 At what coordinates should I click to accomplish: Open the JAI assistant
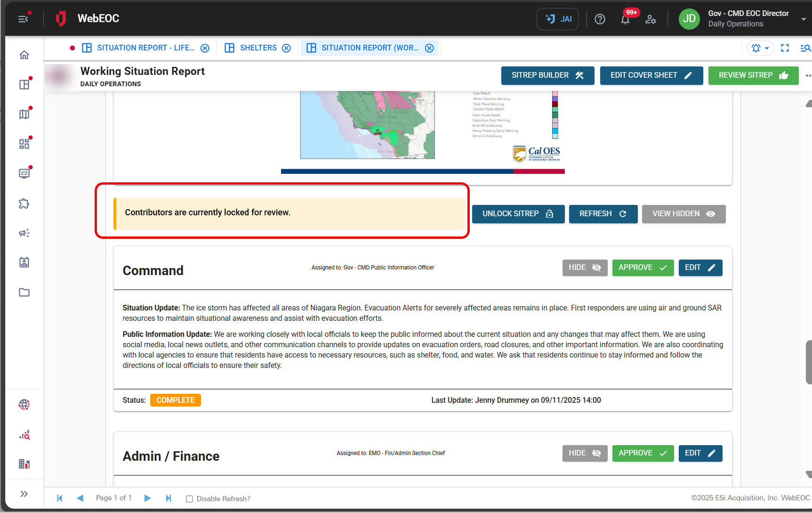pyautogui.click(x=558, y=19)
